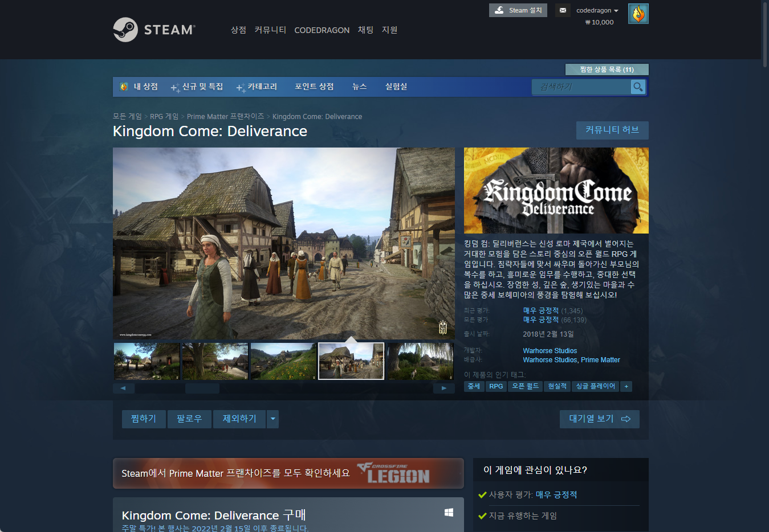Image resolution: width=769 pixels, height=532 pixels.
Task: Open the codedragon account dropdown
Action: 597,10
